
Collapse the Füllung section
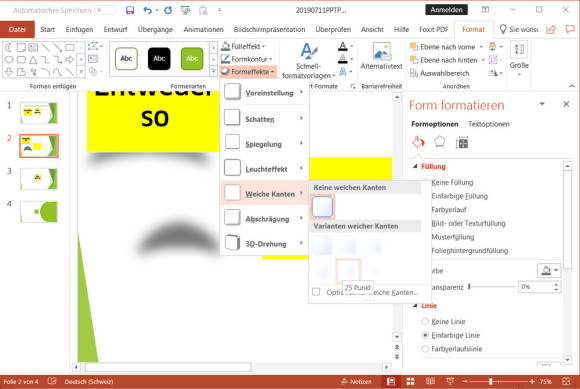click(x=415, y=166)
